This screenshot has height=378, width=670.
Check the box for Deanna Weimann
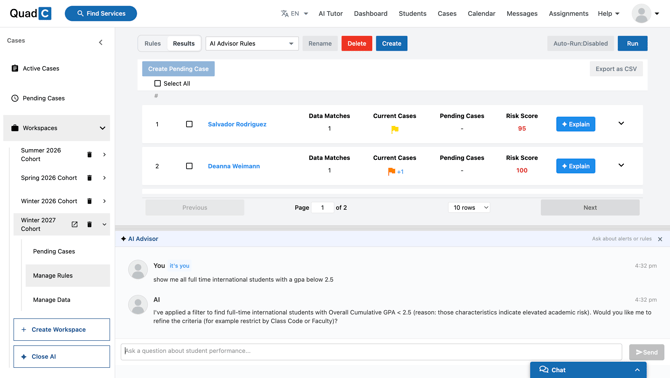click(189, 166)
